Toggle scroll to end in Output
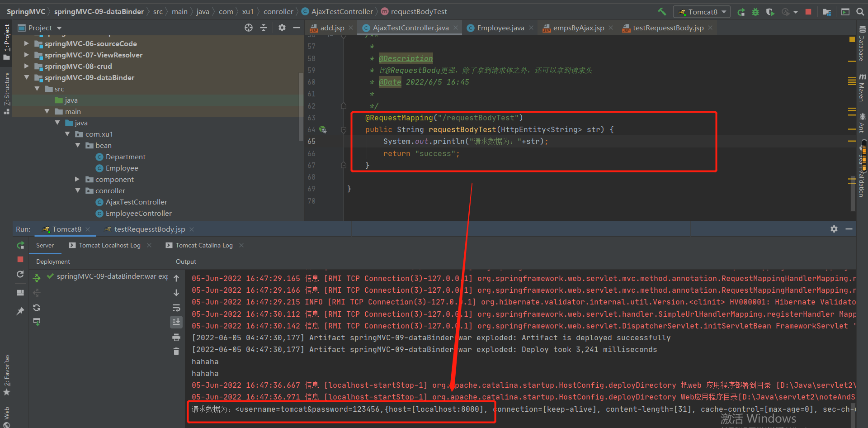 [x=176, y=322]
